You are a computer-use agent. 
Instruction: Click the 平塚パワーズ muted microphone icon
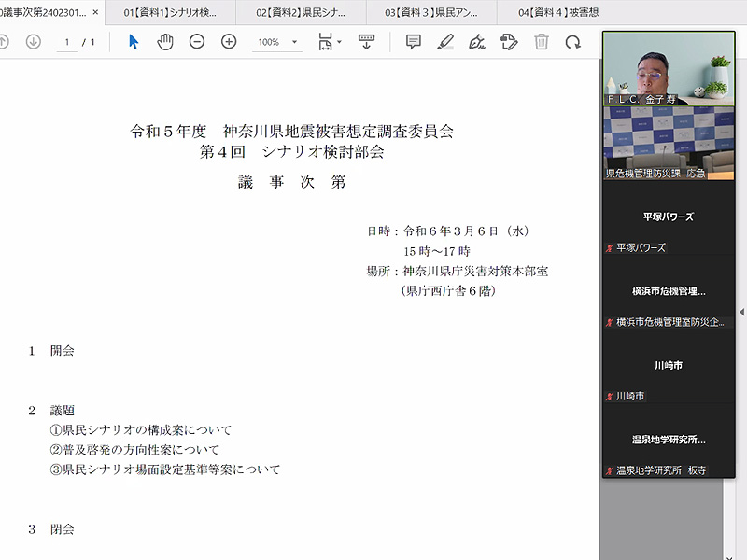[x=610, y=248]
